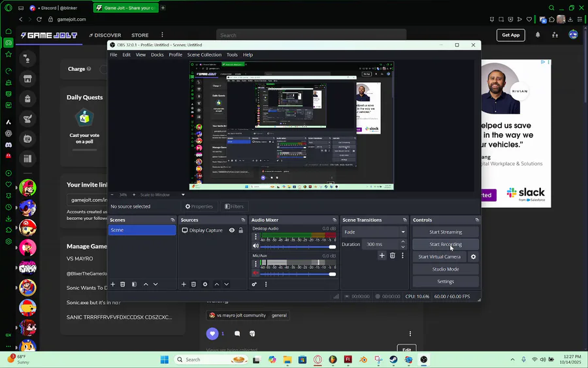Zoom out preview with minus icon
Screen dimensions: 588x368
[x=112, y=194]
